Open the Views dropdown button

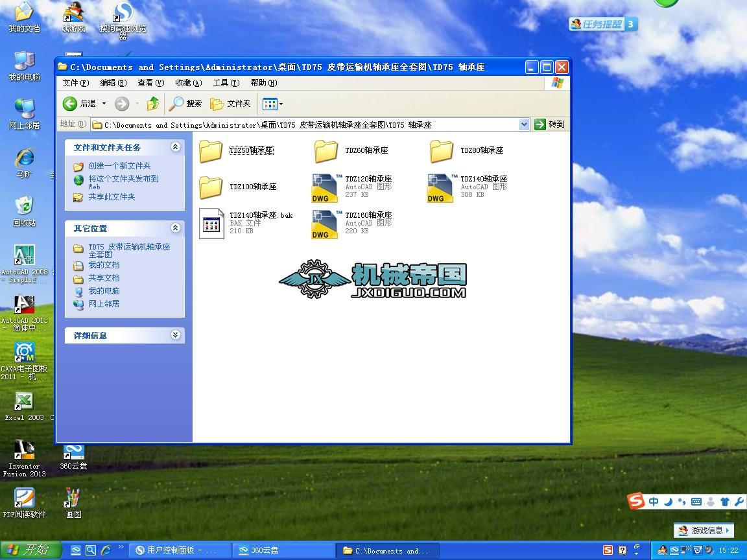[272, 103]
